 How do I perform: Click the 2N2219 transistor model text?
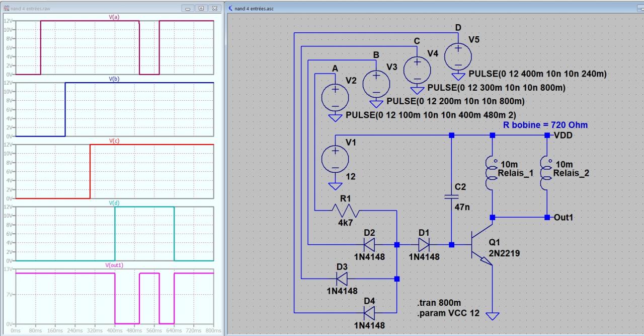(505, 253)
